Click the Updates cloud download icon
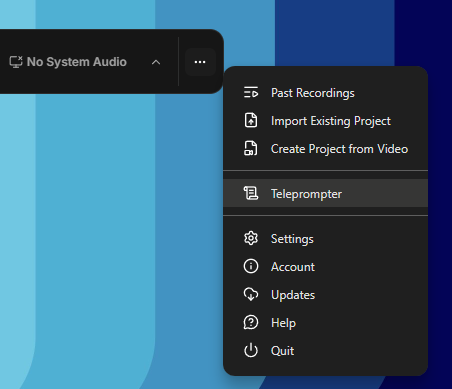452x389 pixels. (x=251, y=295)
